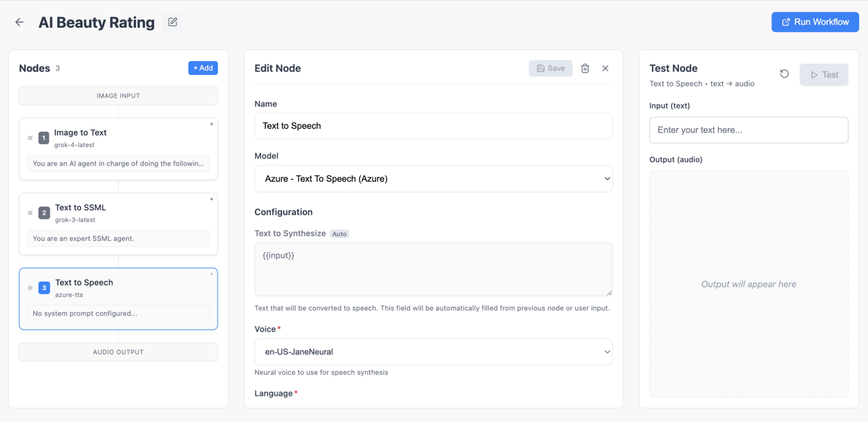Run the Test button

pyautogui.click(x=823, y=75)
